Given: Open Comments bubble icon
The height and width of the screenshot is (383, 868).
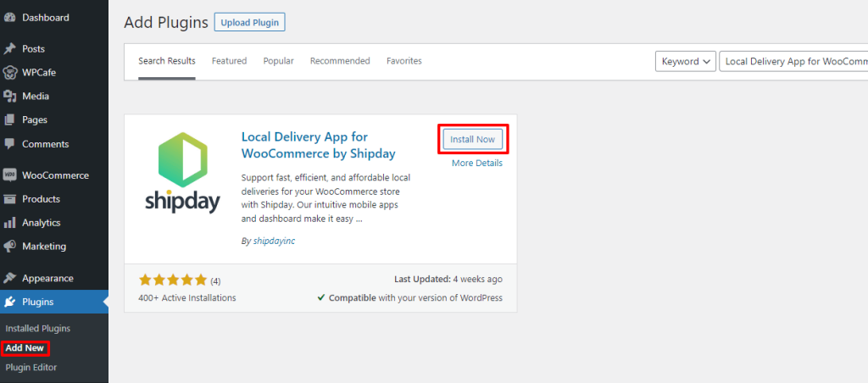Looking at the screenshot, I should 9,144.
